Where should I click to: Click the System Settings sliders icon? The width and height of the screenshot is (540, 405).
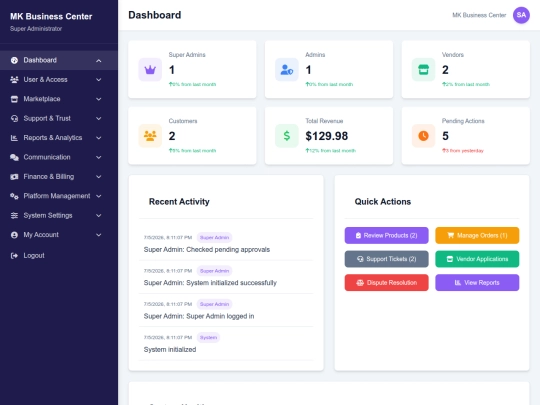click(14, 216)
